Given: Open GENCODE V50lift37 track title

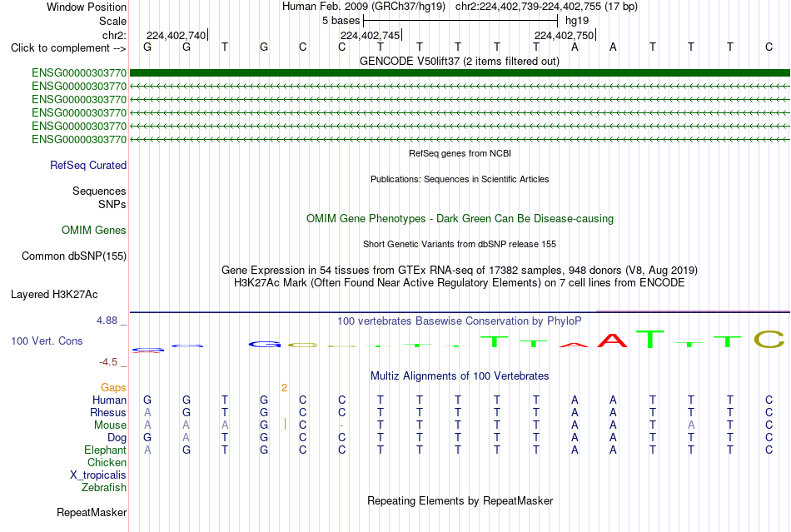Looking at the screenshot, I should coord(460,61).
